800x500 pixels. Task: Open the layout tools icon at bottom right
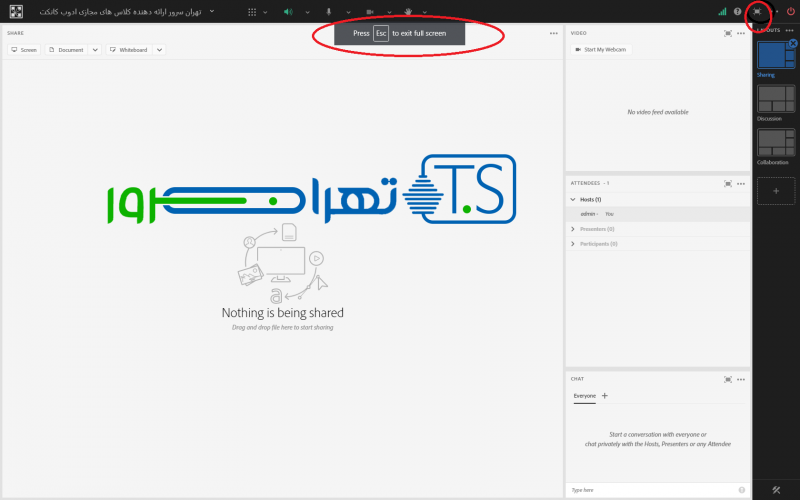[x=776, y=489]
